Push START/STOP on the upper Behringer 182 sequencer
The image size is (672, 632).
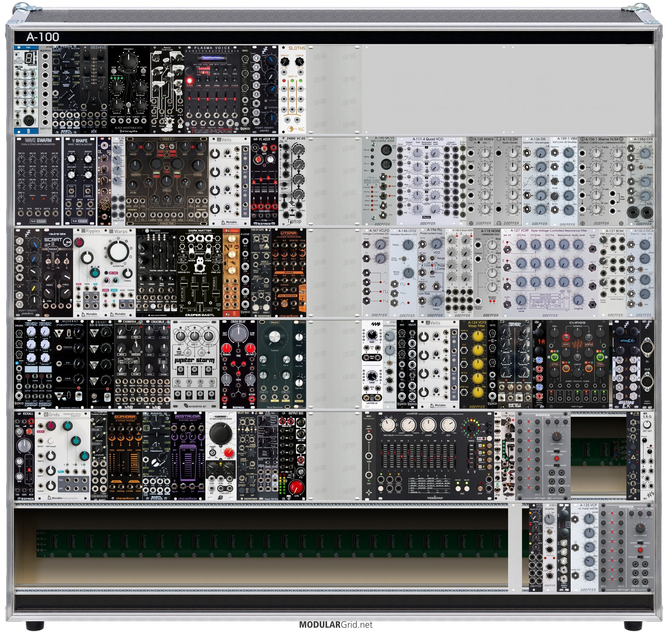point(558,459)
